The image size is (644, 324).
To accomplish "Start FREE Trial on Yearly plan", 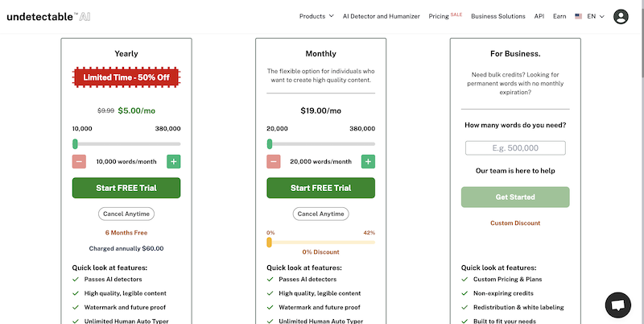I will [x=126, y=188].
